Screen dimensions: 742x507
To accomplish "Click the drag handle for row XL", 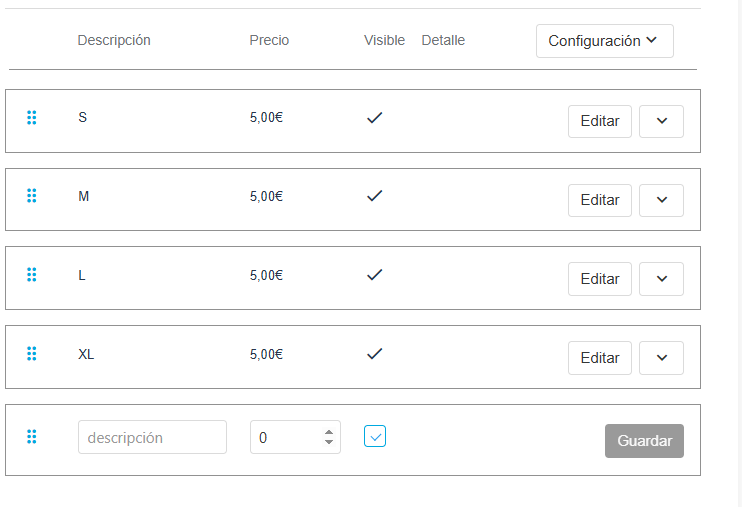I will pyautogui.click(x=32, y=353).
